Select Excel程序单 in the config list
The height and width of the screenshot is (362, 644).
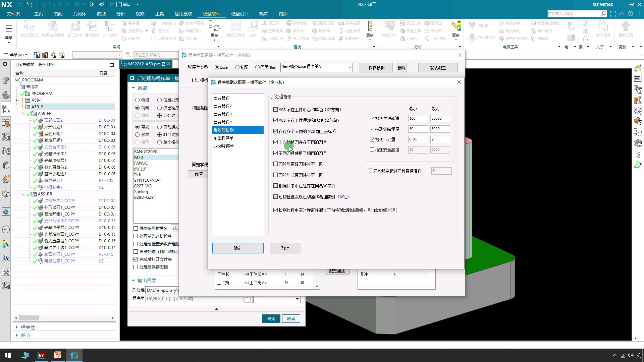(x=237, y=146)
